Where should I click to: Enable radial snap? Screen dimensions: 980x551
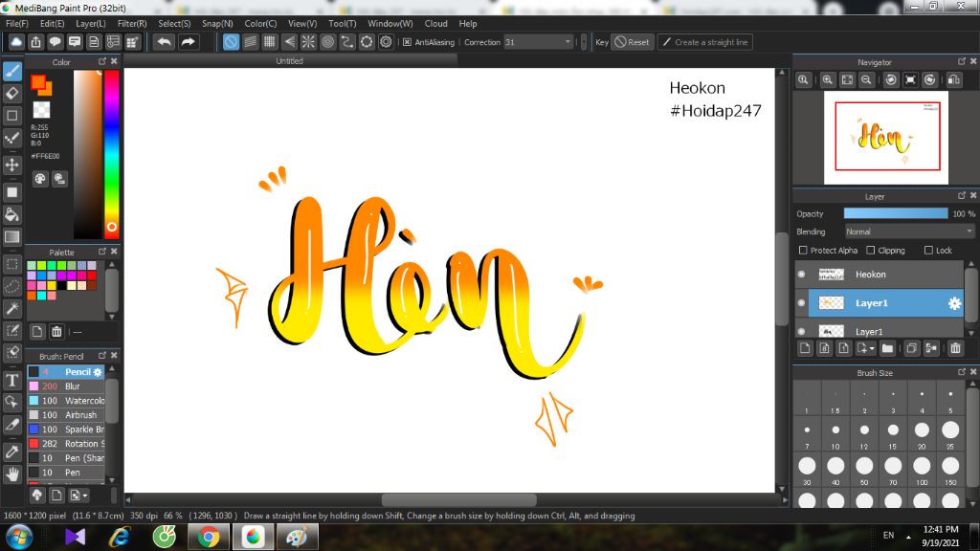point(308,42)
